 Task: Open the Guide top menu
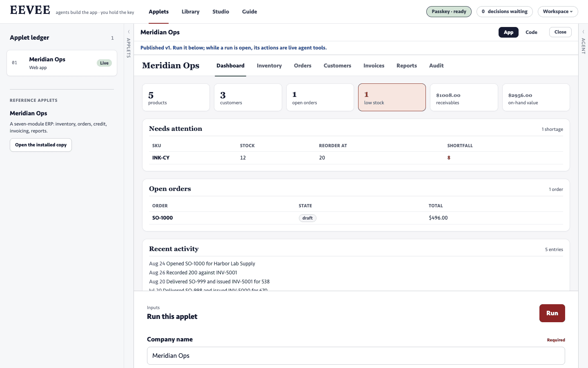pos(249,11)
